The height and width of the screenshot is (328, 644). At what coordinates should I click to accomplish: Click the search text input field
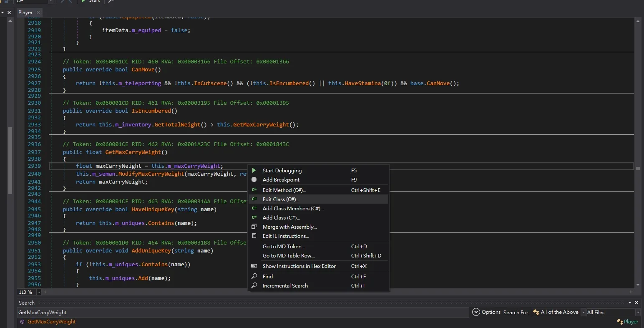pos(243,312)
